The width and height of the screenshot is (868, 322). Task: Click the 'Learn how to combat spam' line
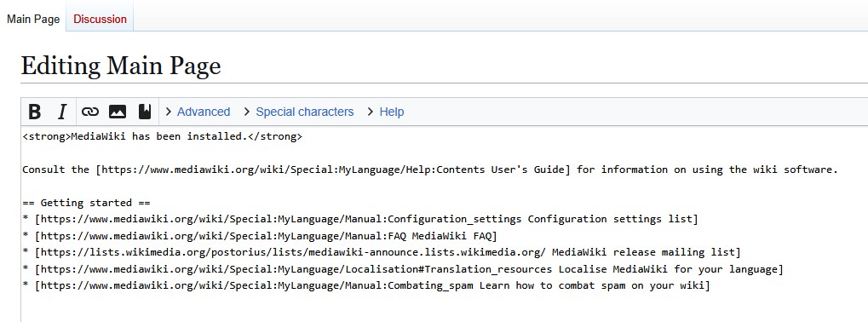[366, 285]
